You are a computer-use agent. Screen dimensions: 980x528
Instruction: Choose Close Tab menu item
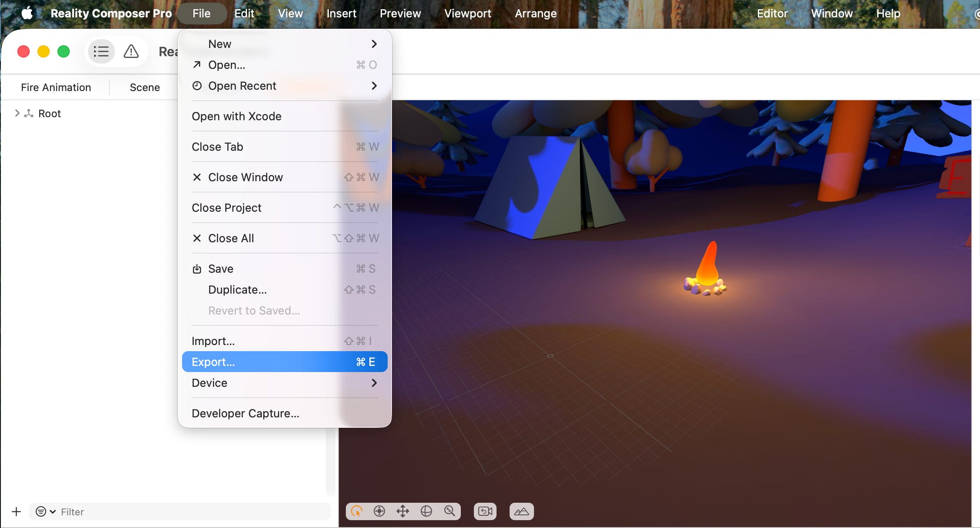click(x=285, y=147)
